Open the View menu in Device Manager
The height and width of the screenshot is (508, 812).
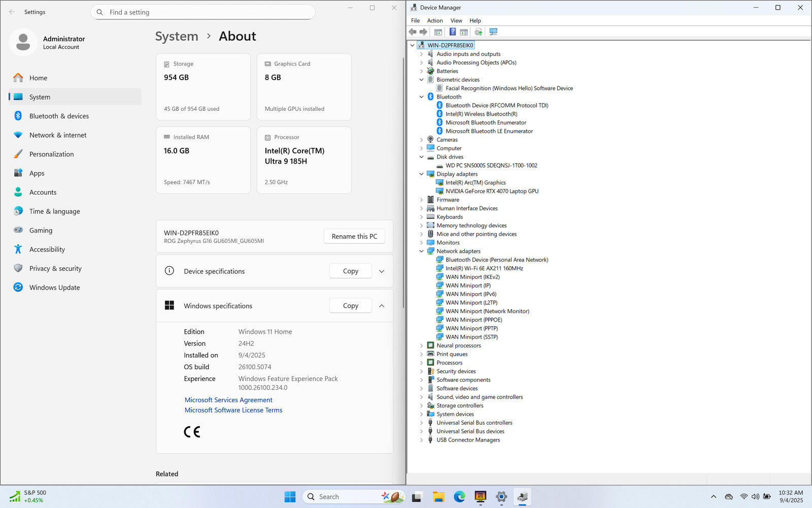[456, 21]
